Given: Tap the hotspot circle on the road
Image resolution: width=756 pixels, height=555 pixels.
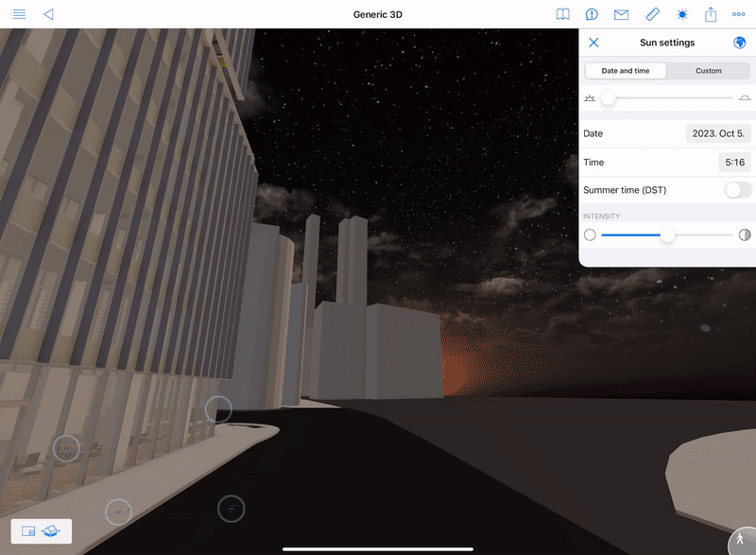Looking at the screenshot, I should point(232,509).
